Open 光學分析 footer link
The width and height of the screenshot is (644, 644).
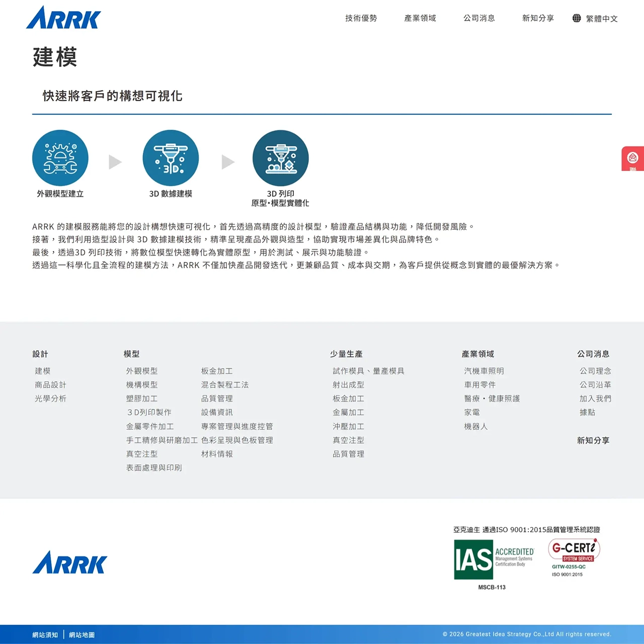[x=51, y=398]
